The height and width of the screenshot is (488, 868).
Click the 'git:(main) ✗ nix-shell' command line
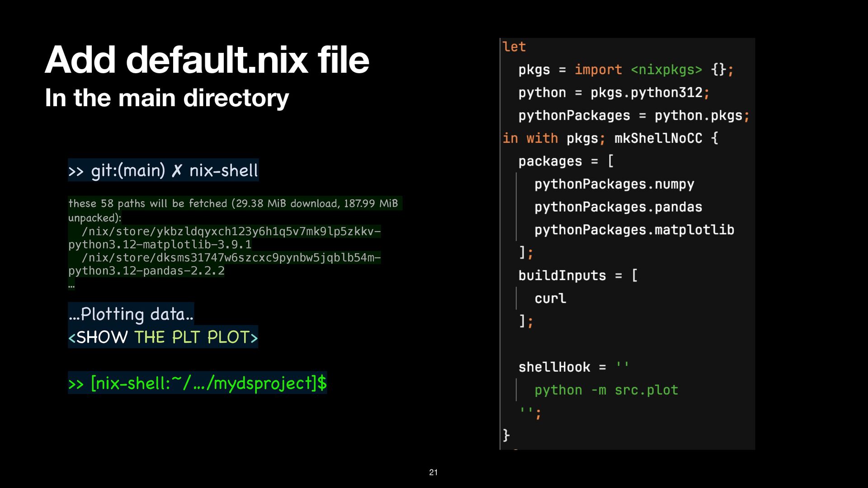[x=163, y=170]
